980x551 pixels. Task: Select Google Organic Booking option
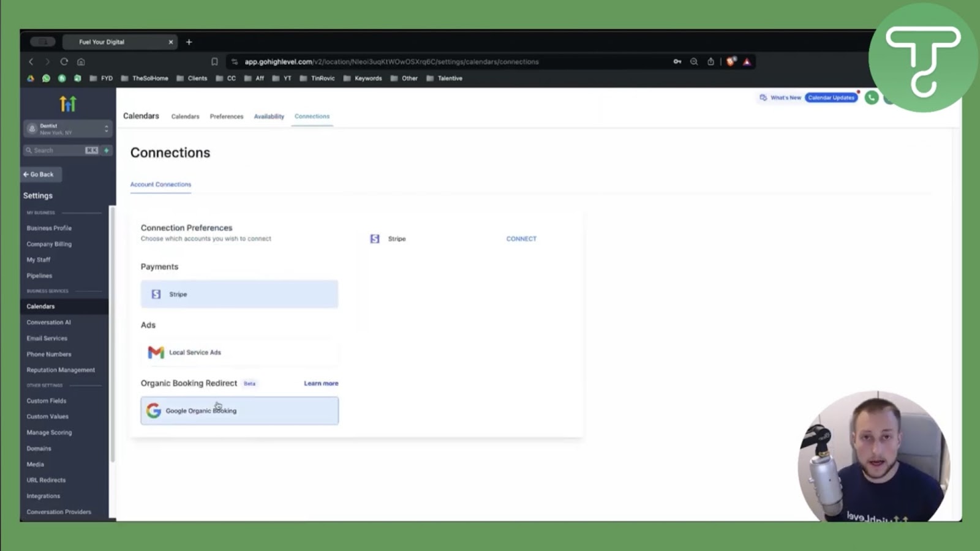pos(239,411)
